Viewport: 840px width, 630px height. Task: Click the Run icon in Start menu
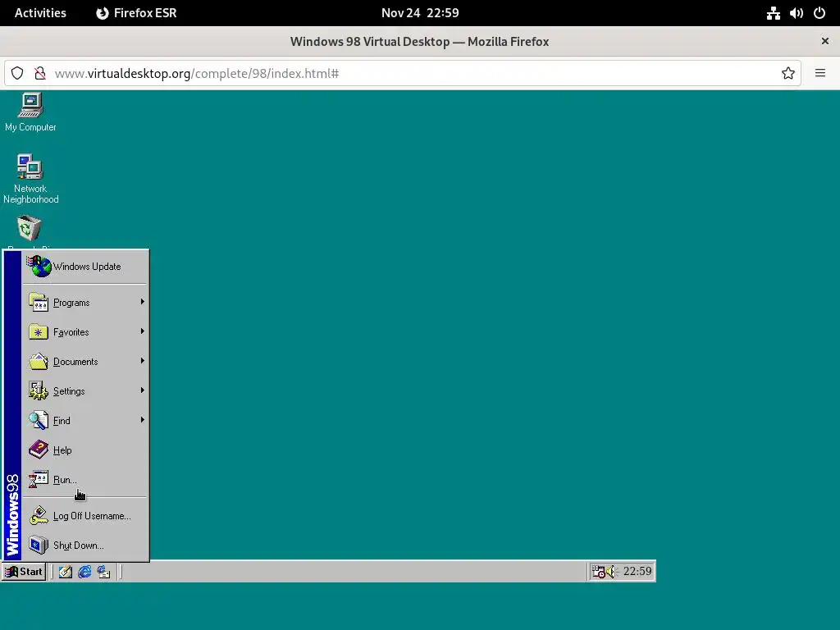[x=39, y=479]
